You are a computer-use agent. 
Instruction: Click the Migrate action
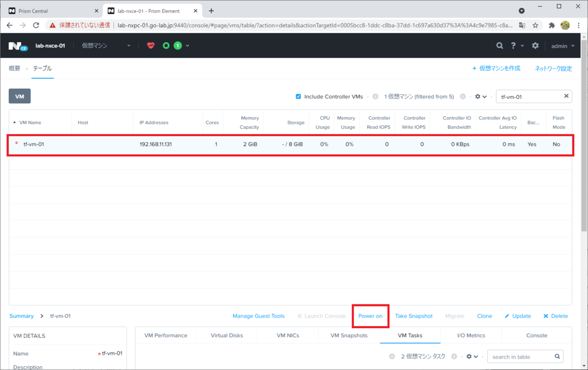[x=455, y=316]
